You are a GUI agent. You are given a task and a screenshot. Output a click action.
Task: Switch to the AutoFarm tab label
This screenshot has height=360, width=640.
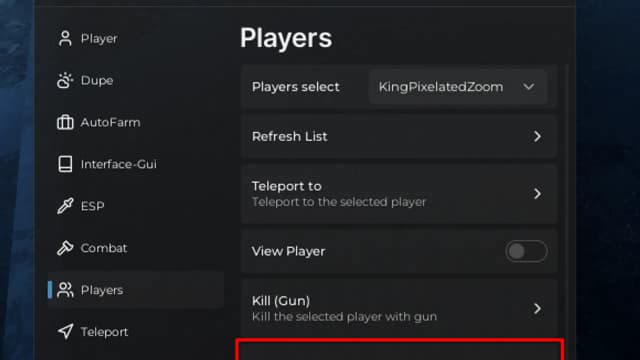110,122
